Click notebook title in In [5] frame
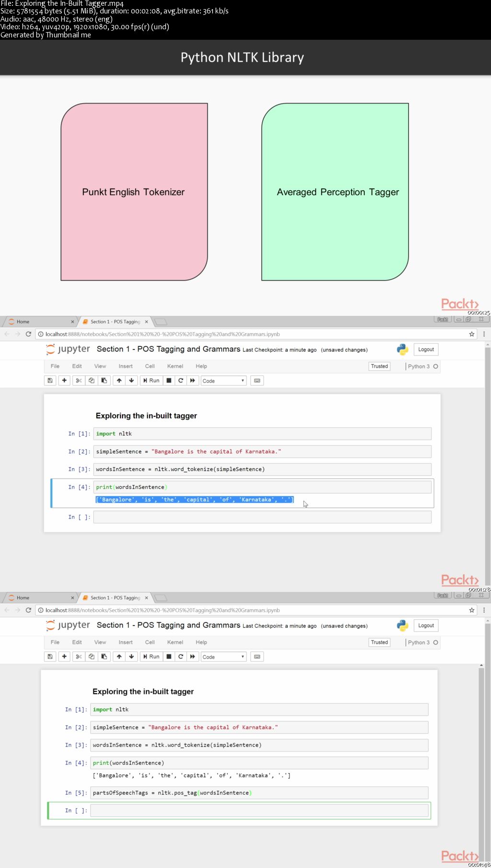 coord(168,625)
